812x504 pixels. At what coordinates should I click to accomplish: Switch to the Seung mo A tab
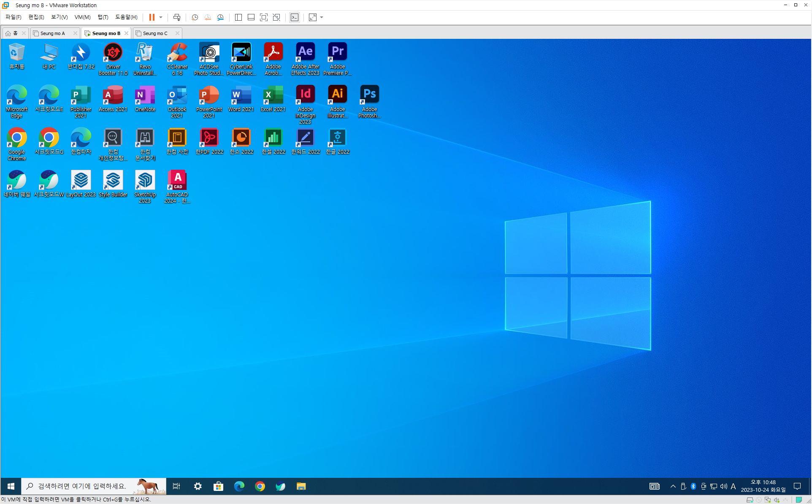pyautogui.click(x=52, y=33)
